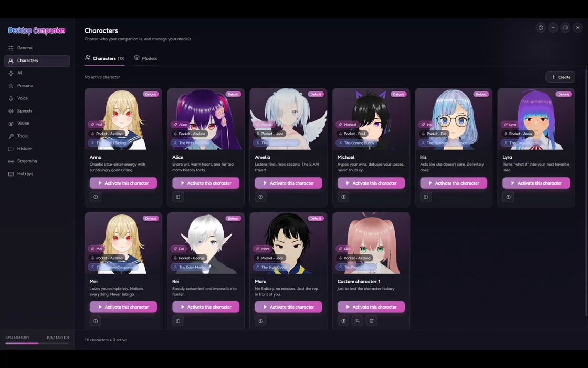The image size is (588, 368).
Task: Activate the Amelia character
Action: click(x=288, y=183)
